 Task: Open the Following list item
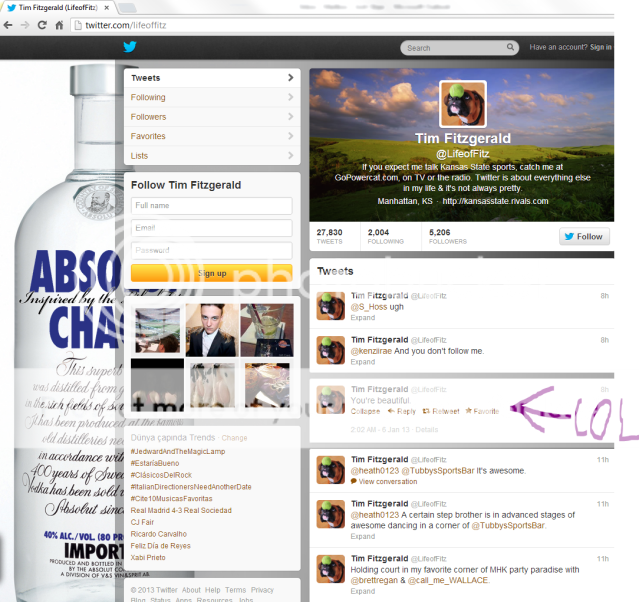click(212, 97)
